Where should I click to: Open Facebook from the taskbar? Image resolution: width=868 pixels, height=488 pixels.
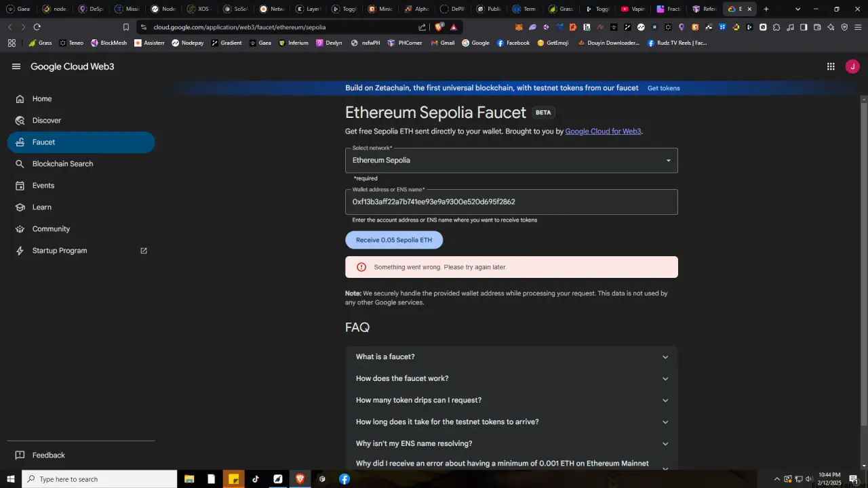point(344,479)
